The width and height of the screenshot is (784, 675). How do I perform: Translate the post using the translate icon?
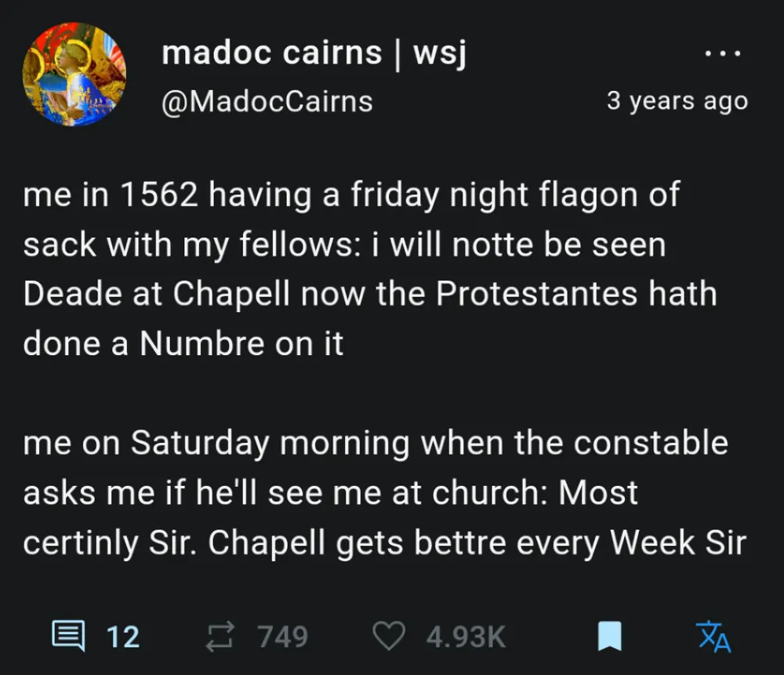(x=713, y=636)
